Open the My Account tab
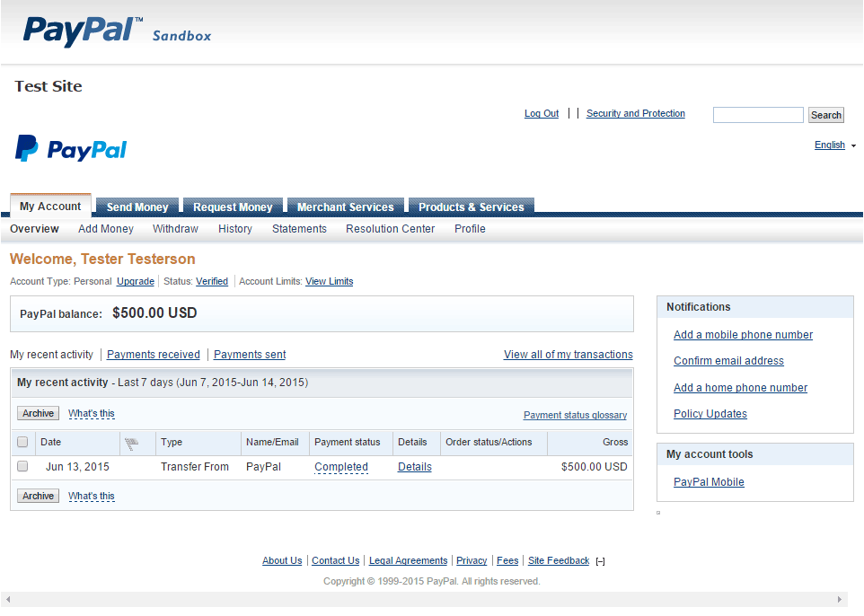 50,206
